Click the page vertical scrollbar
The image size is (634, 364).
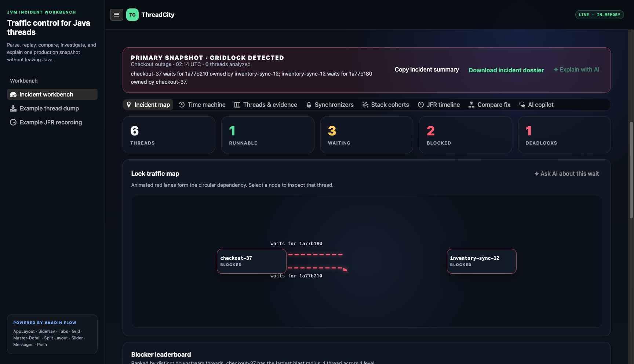(x=631, y=170)
